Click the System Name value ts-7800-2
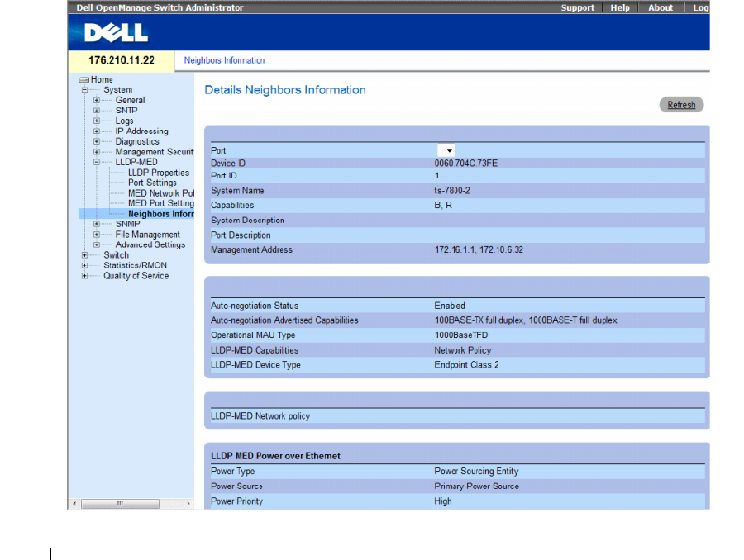This screenshot has width=744, height=560. [452, 191]
